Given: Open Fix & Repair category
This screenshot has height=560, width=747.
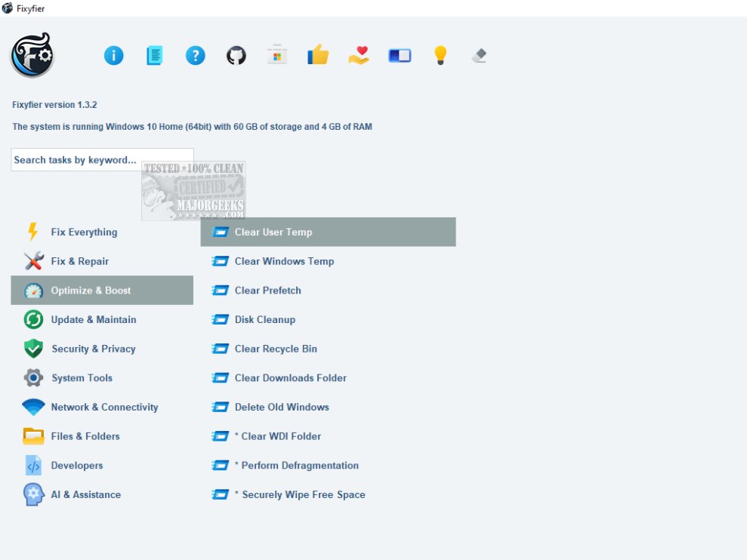Looking at the screenshot, I should pyautogui.click(x=102, y=261).
